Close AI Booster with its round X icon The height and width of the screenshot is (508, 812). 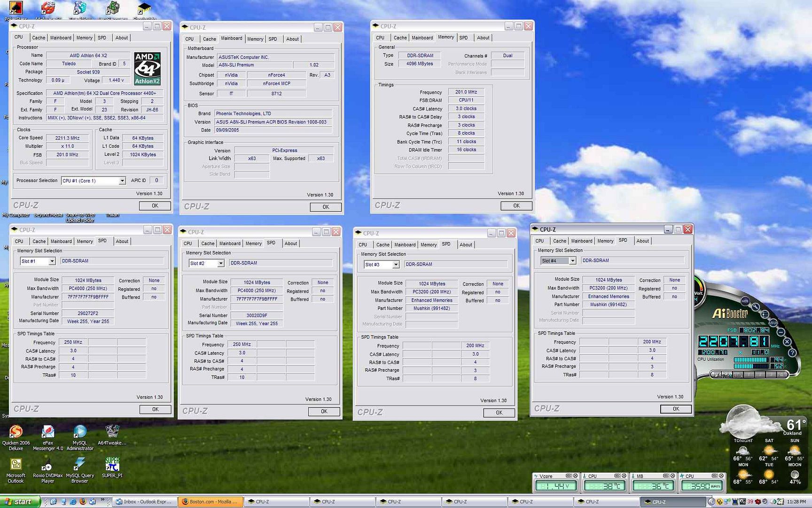point(787,341)
